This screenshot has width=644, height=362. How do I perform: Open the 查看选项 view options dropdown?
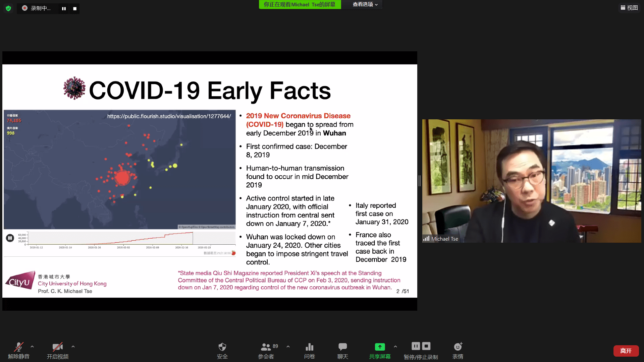(365, 4)
